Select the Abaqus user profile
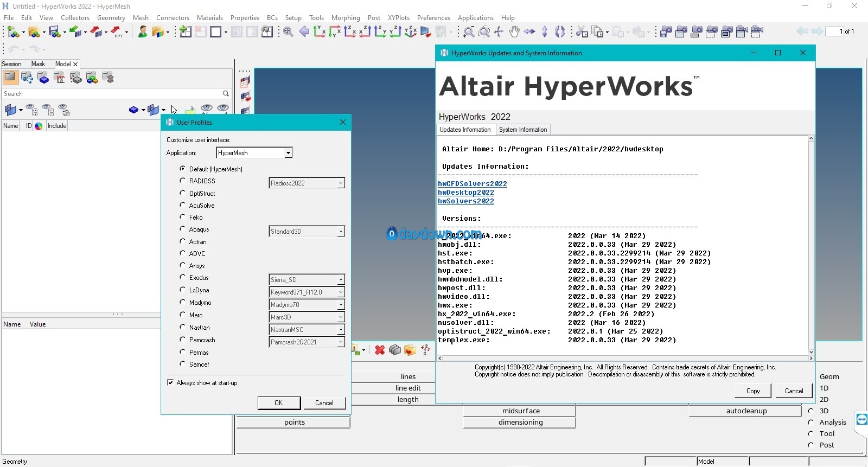868x467 pixels. click(x=183, y=229)
